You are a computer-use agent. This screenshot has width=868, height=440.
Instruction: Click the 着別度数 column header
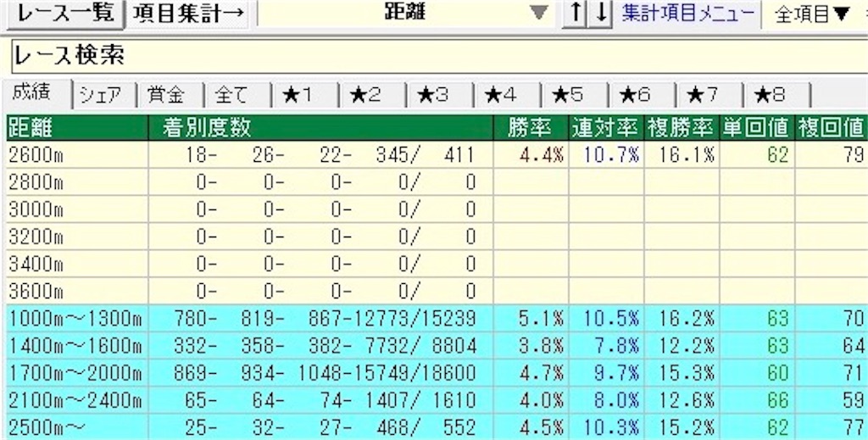[x=321, y=128]
